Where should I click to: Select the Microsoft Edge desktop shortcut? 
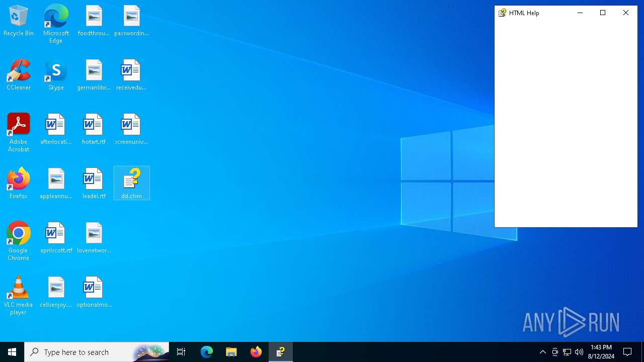coord(56,24)
